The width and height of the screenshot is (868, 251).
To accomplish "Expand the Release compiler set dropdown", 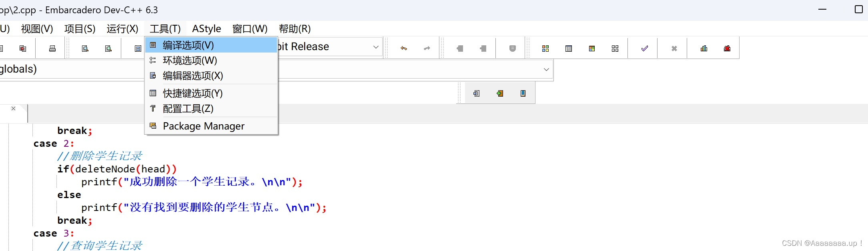I will 376,47.
